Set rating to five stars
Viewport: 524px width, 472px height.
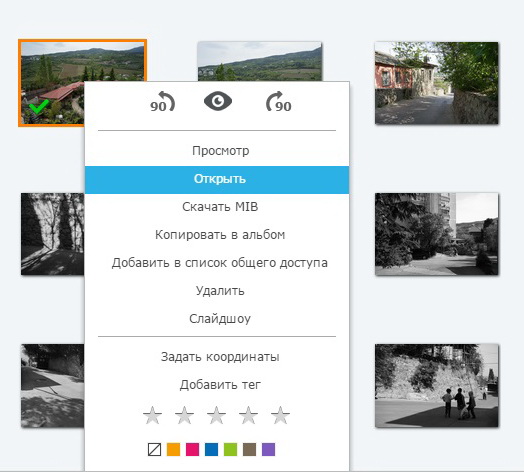point(280,416)
